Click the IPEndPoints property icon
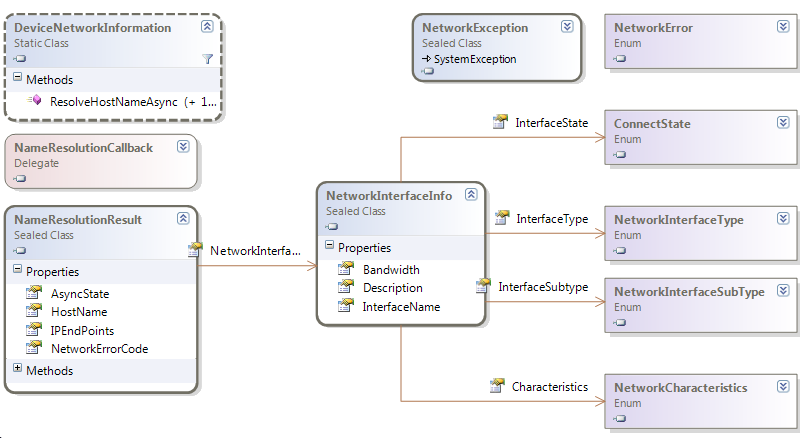 pos(34,329)
